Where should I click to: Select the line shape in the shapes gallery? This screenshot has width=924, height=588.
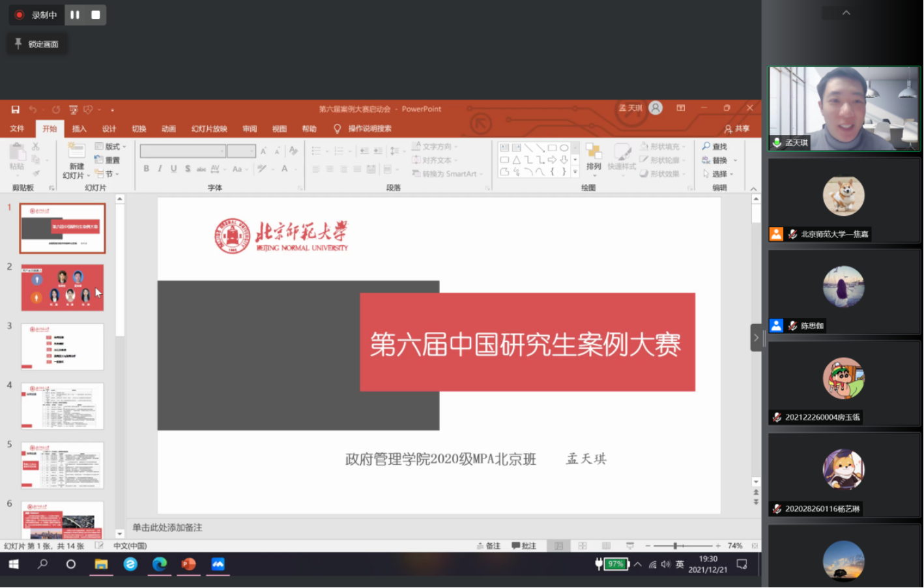click(x=528, y=148)
